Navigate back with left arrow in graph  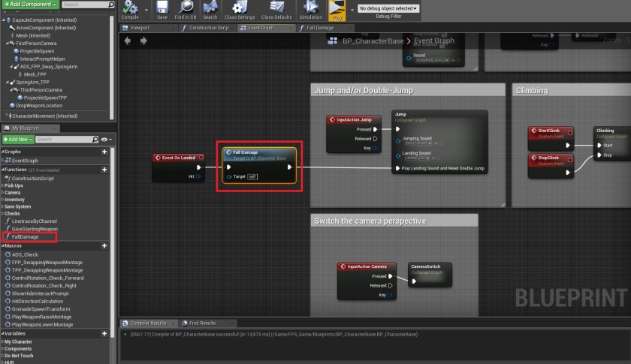click(x=127, y=41)
